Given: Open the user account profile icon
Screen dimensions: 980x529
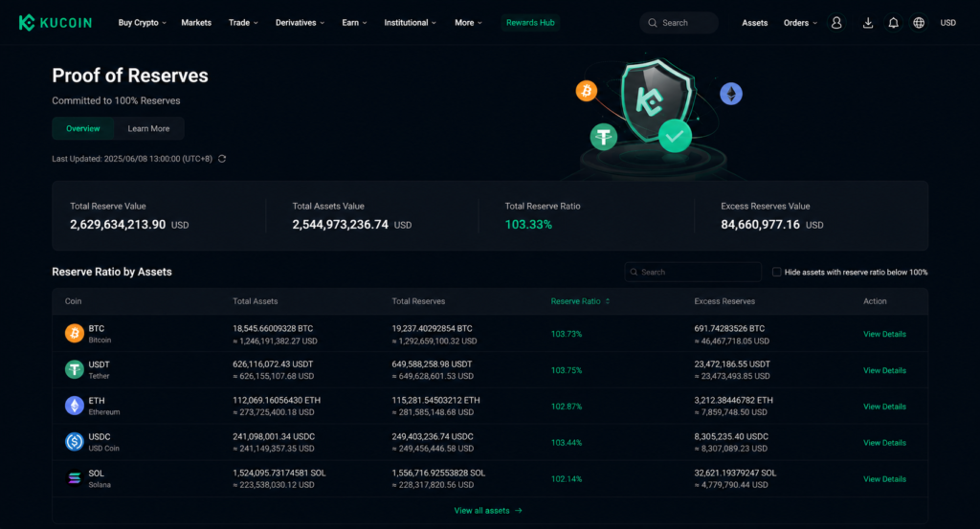Looking at the screenshot, I should tap(836, 23).
